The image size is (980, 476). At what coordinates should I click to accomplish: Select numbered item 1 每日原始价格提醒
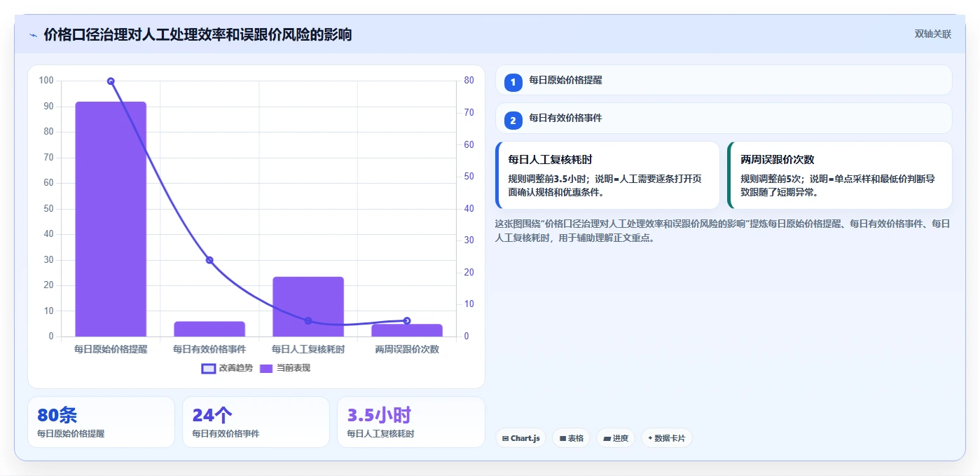tap(724, 81)
